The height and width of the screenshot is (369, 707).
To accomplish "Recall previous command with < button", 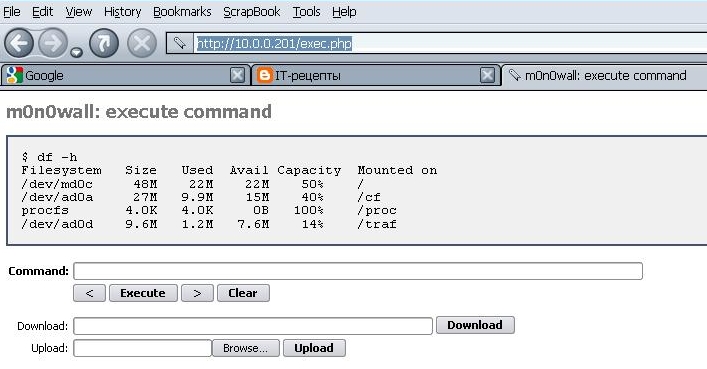I will (89, 293).
